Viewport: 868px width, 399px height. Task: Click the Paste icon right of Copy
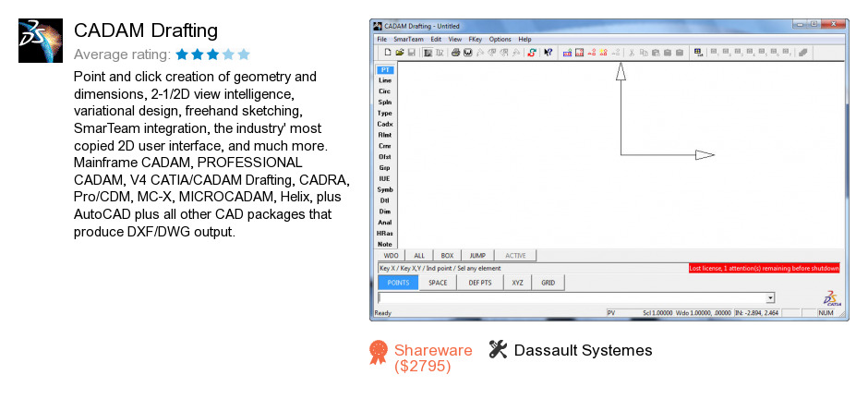656,53
